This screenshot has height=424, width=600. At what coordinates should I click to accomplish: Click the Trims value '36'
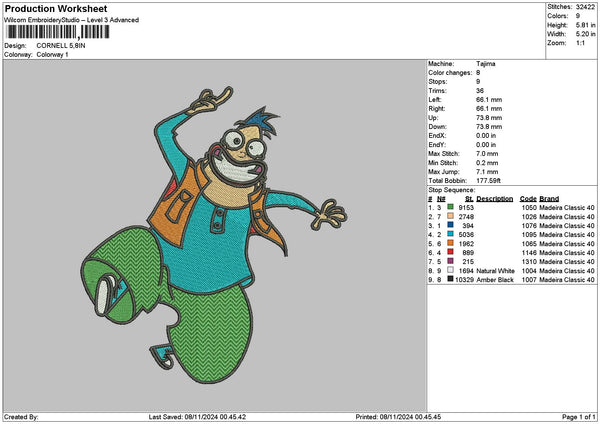480,91
